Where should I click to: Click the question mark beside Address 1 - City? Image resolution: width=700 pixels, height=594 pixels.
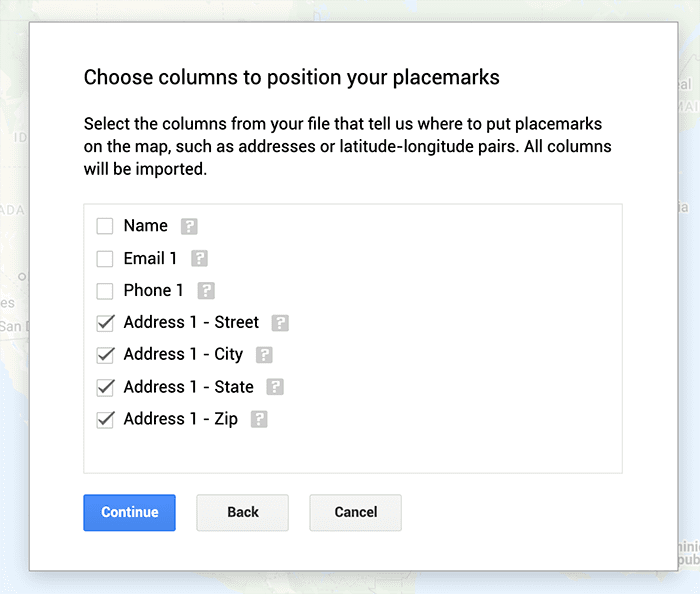pos(264,355)
